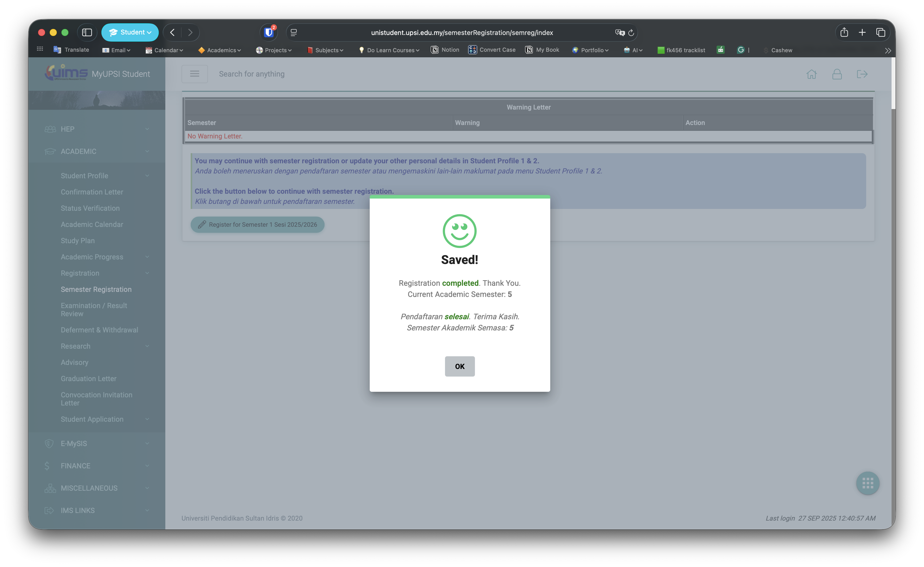
Task: Click the Safari share icon
Action: [x=844, y=33]
